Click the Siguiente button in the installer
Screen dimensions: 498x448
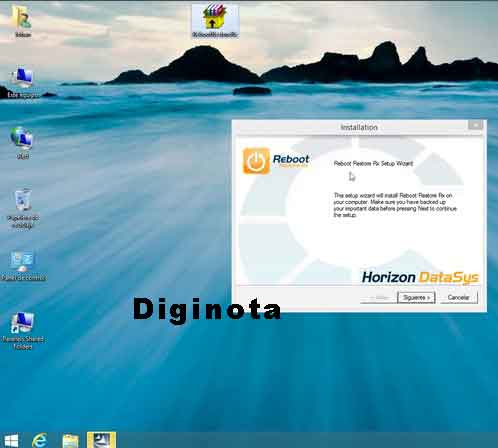pos(416,297)
